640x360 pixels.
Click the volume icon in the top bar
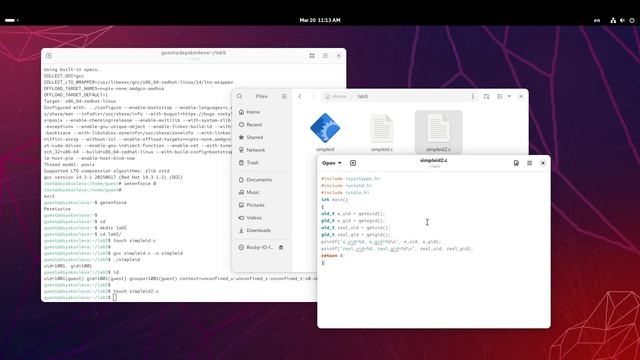pos(622,20)
